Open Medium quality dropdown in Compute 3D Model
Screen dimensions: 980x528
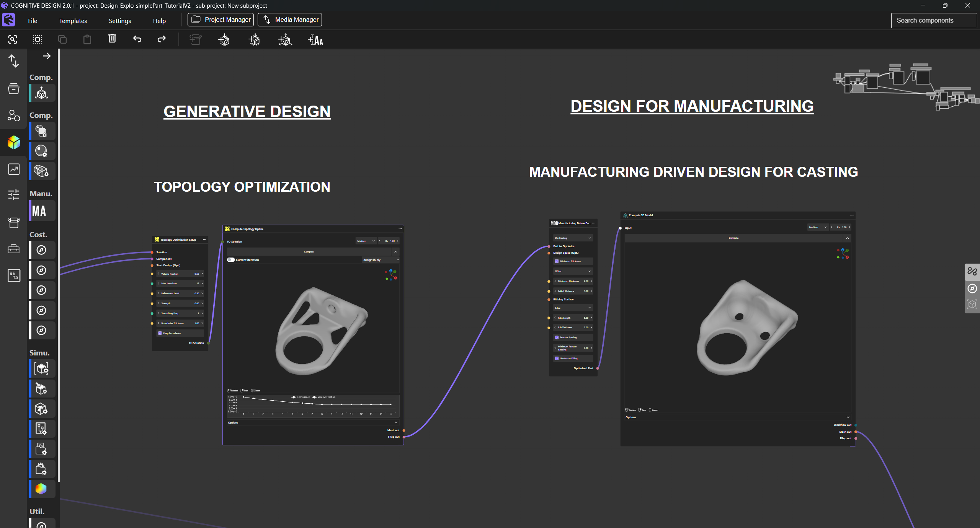[x=818, y=227]
